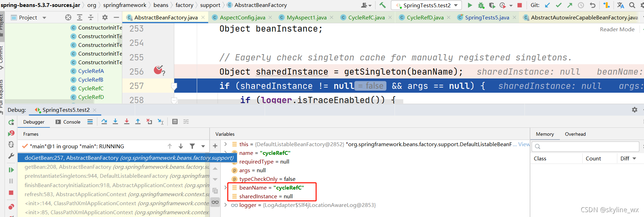The height and width of the screenshot is (217, 644).
Task: Stop the running process in top toolbar
Action: click(520, 5)
